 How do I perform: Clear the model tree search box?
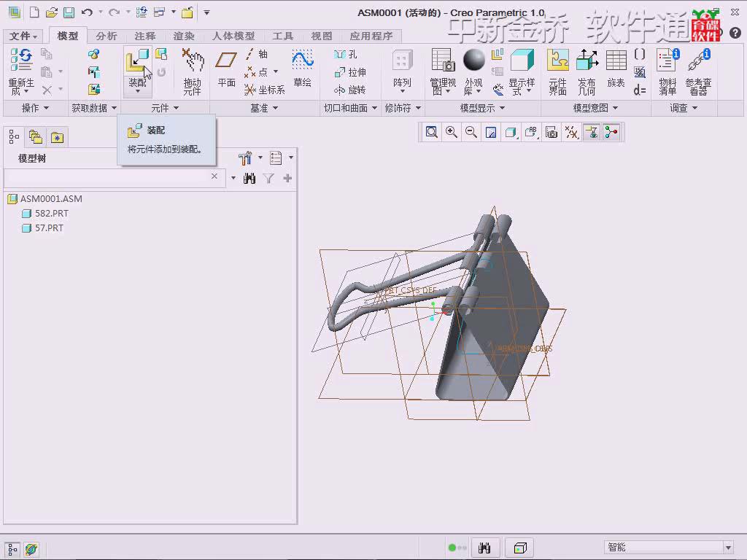tap(214, 176)
